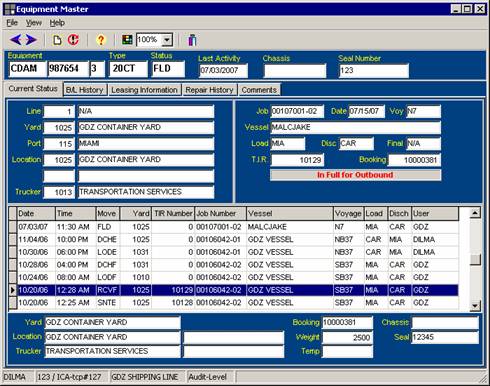Screen dimensions: 490x386
Task: Open the View menu
Action: pos(34,23)
